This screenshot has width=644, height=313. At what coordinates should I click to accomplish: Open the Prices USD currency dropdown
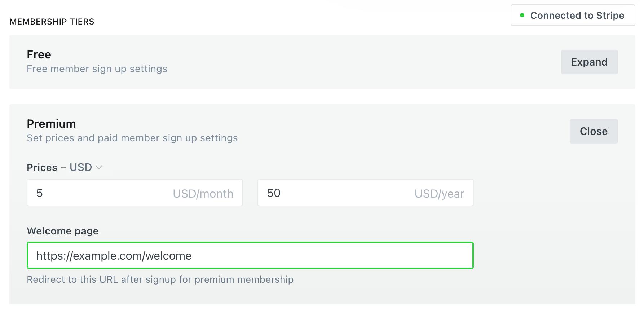click(x=81, y=167)
